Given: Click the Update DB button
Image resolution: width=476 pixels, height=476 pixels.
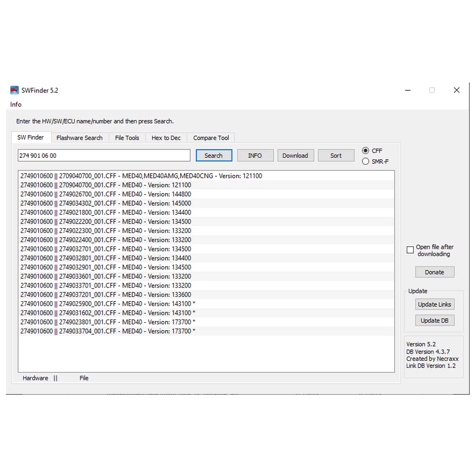Looking at the screenshot, I should click(434, 320).
